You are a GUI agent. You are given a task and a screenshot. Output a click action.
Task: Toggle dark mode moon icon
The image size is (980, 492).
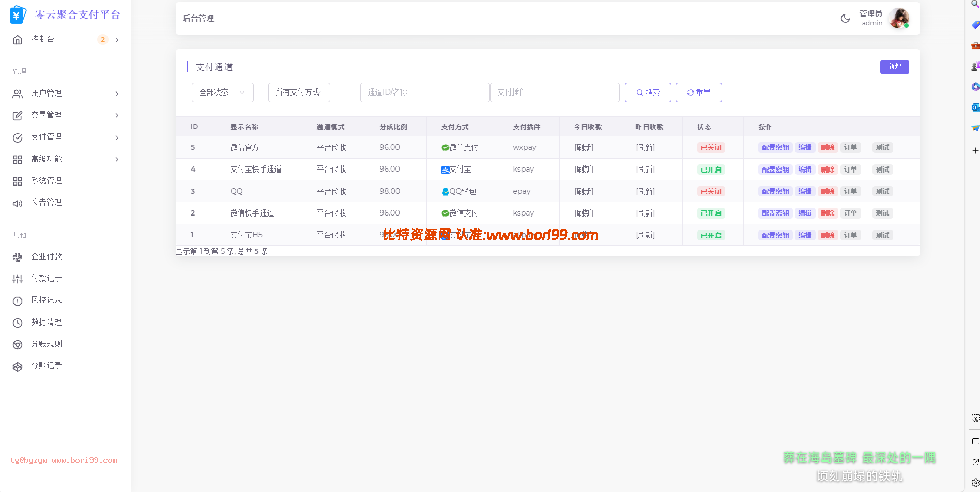pos(846,18)
